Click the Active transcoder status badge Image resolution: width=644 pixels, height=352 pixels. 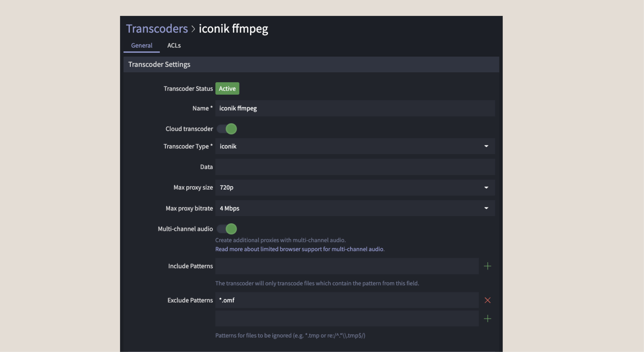pyautogui.click(x=227, y=89)
